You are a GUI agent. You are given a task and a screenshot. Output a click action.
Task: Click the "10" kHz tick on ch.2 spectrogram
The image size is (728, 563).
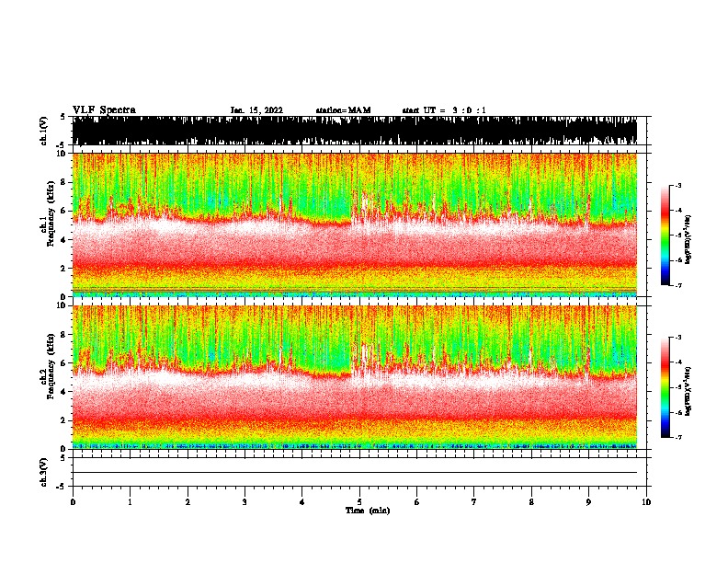(63, 305)
